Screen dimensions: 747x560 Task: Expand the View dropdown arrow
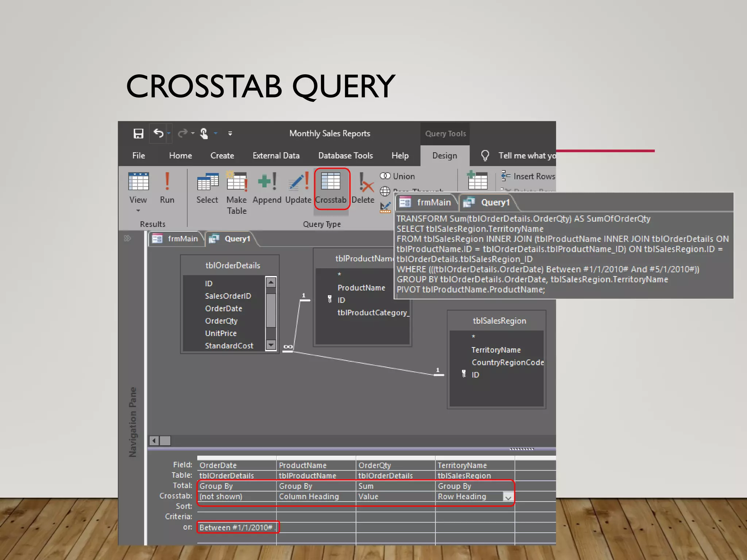[138, 211]
